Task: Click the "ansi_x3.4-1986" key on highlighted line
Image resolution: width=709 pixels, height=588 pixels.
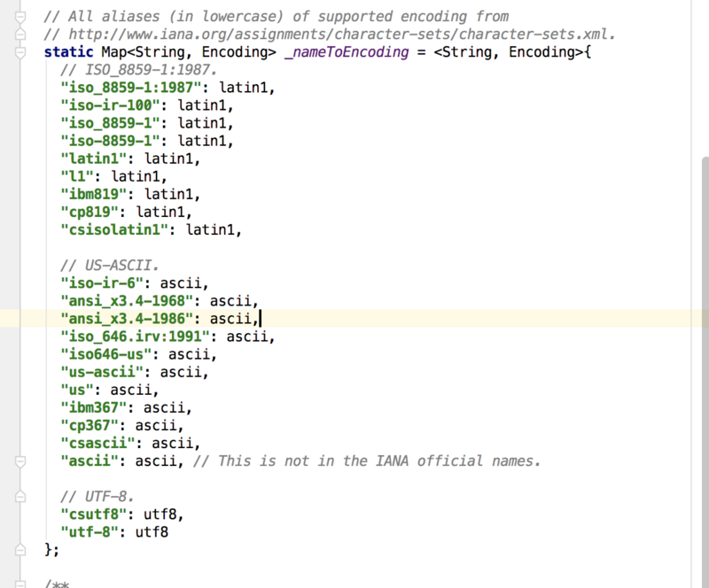Action: (x=127, y=319)
